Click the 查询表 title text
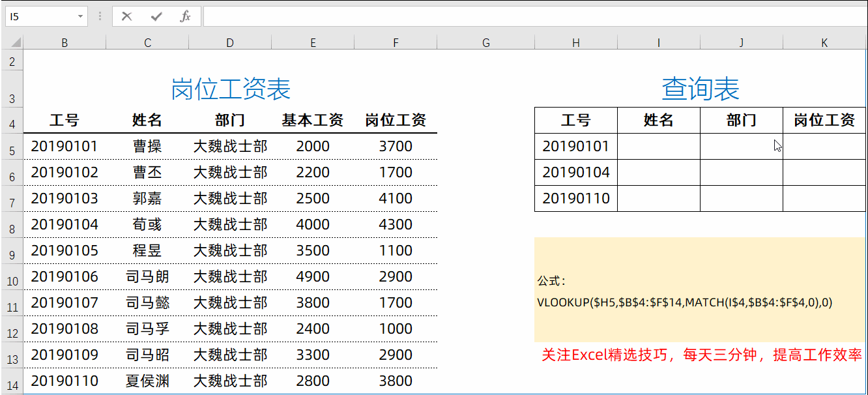Screen dimensions: 868x395 [x=701, y=89]
